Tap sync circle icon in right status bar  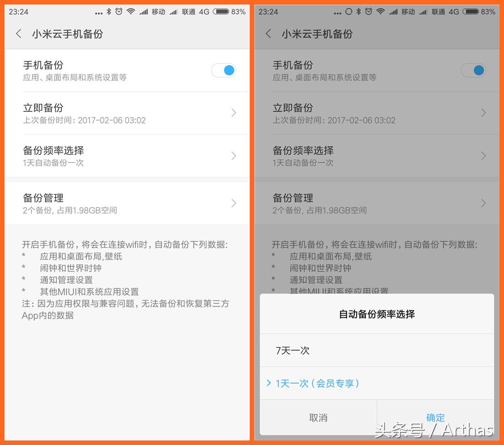pyautogui.click(x=349, y=11)
